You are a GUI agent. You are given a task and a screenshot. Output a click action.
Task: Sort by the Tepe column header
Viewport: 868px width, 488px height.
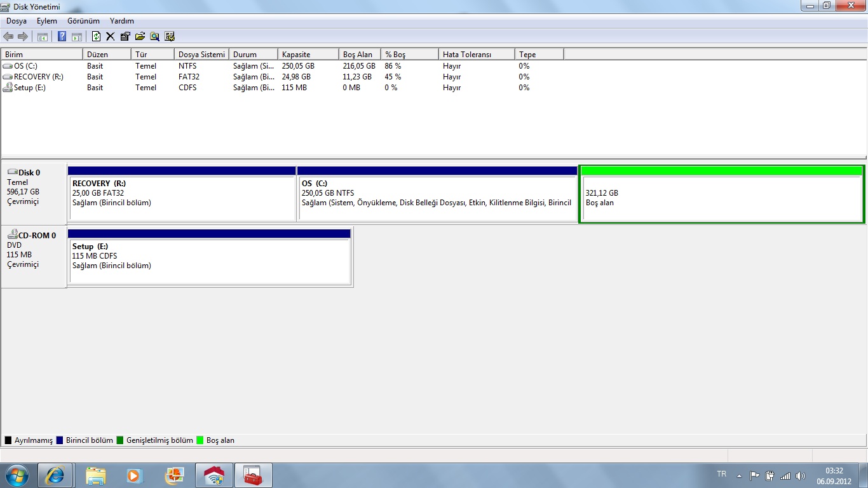tap(539, 55)
